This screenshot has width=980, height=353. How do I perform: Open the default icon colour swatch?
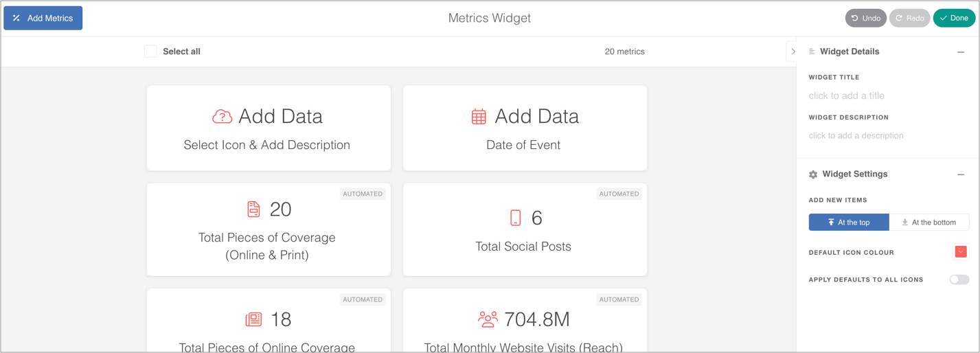961,252
